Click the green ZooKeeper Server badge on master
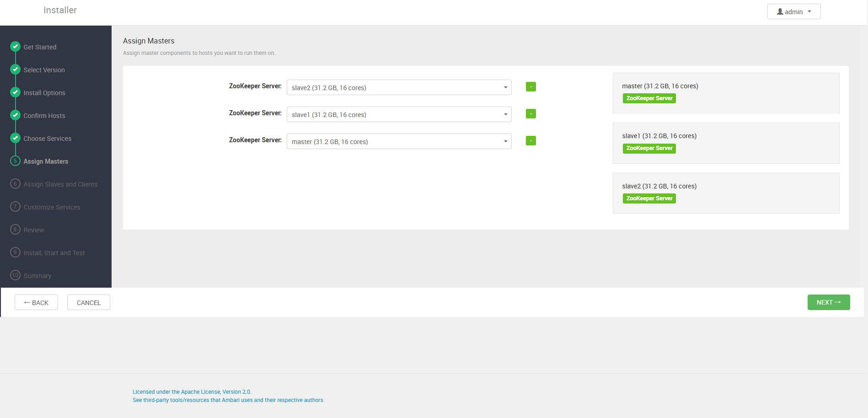This screenshot has width=868, height=418. [x=649, y=98]
